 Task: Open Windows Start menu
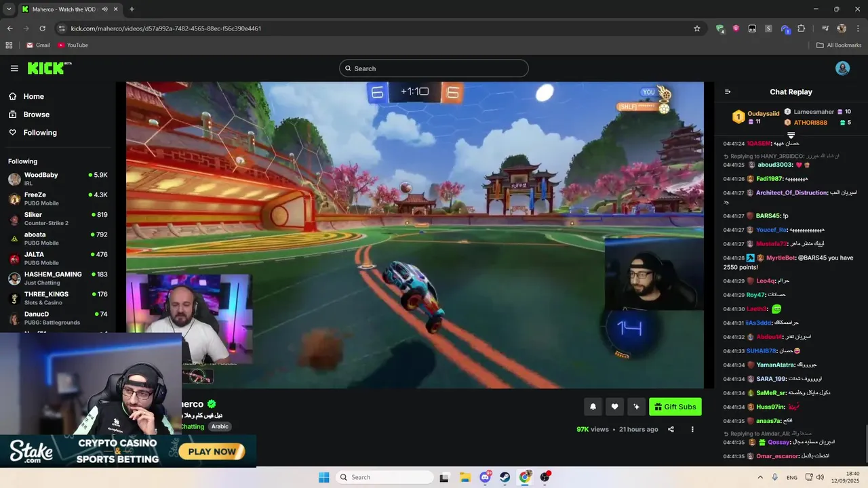[x=324, y=477]
